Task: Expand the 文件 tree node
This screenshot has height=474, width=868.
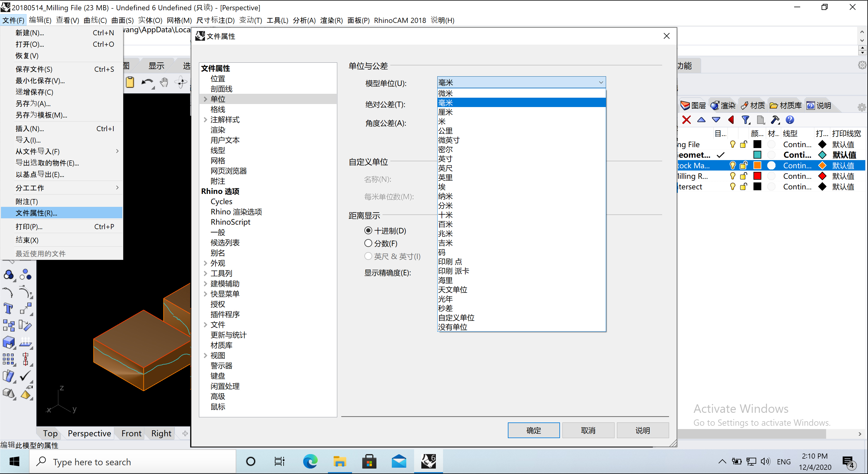Action: click(205, 325)
